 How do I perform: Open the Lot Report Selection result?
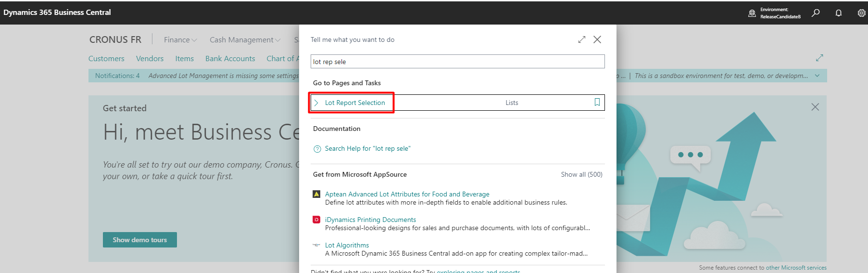(355, 103)
